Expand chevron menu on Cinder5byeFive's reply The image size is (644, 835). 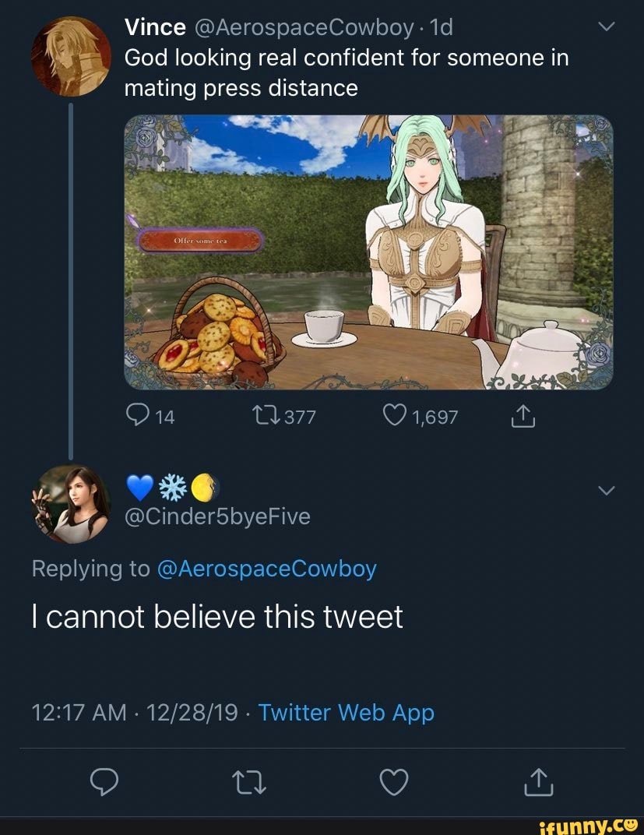pos(607,489)
